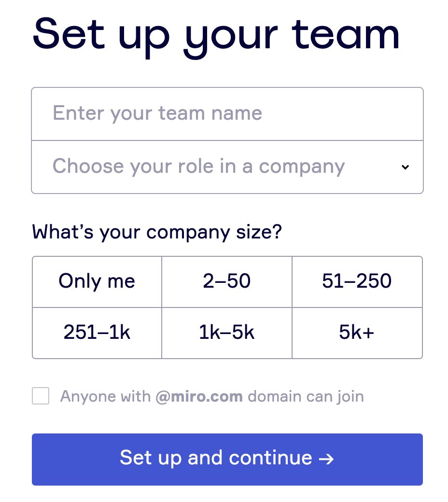Click the Set up and continue label text
The image size is (448, 502).
tap(216, 458)
